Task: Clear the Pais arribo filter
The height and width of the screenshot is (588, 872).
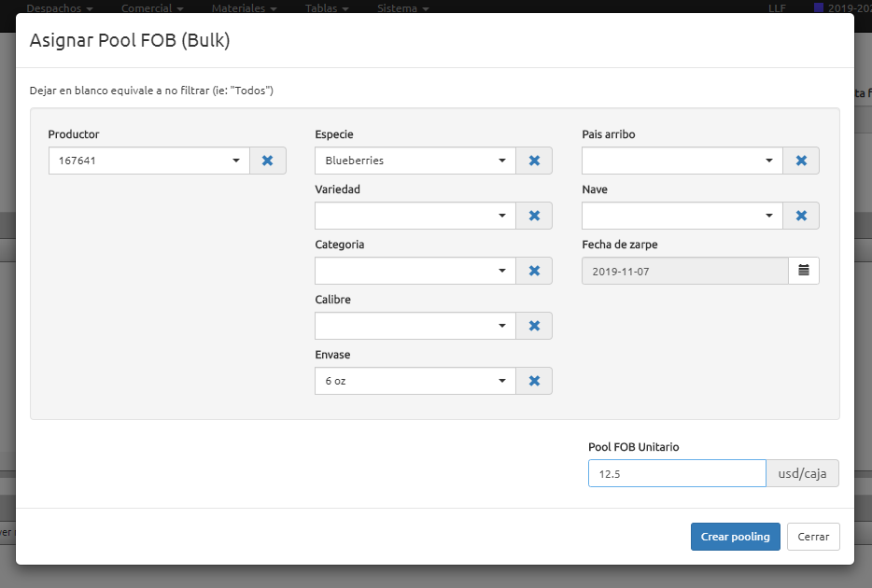Action: (x=800, y=161)
